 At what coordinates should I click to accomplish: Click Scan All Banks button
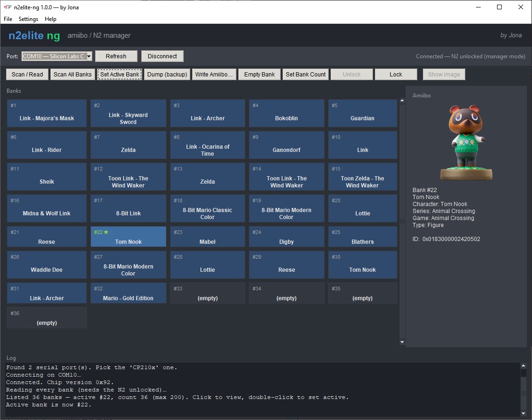[x=73, y=74]
